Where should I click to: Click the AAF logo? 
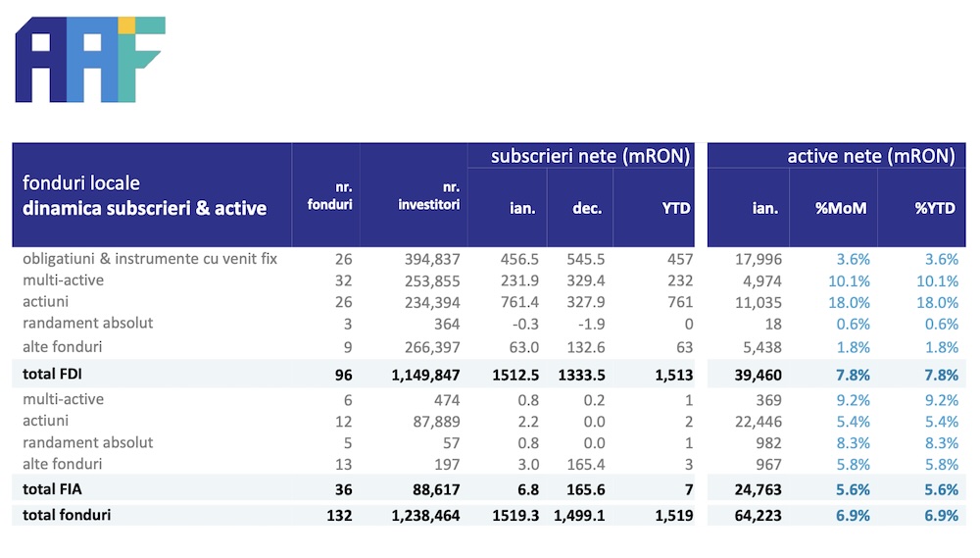pyautogui.click(x=90, y=60)
